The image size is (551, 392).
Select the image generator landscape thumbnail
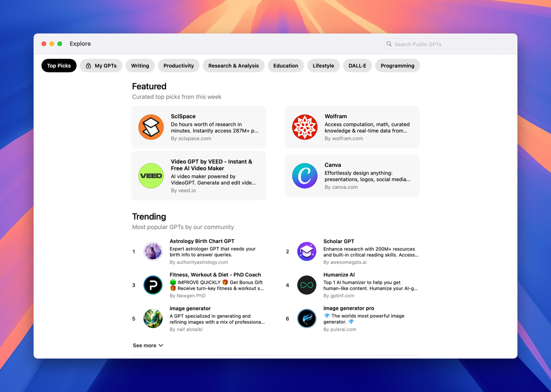(153, 318)
